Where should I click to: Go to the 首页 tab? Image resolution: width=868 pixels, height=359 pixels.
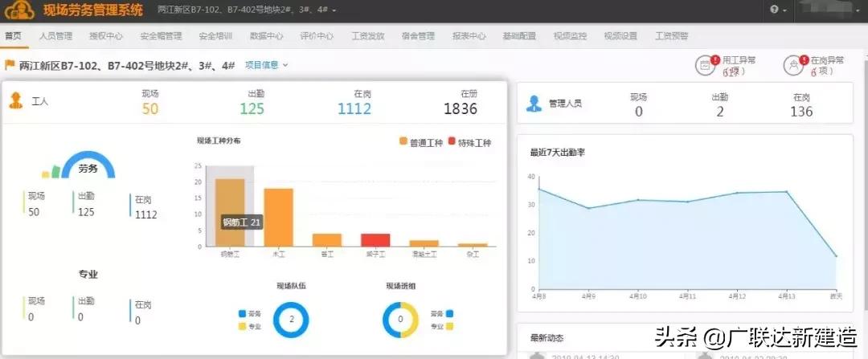(x=14, y=36)
